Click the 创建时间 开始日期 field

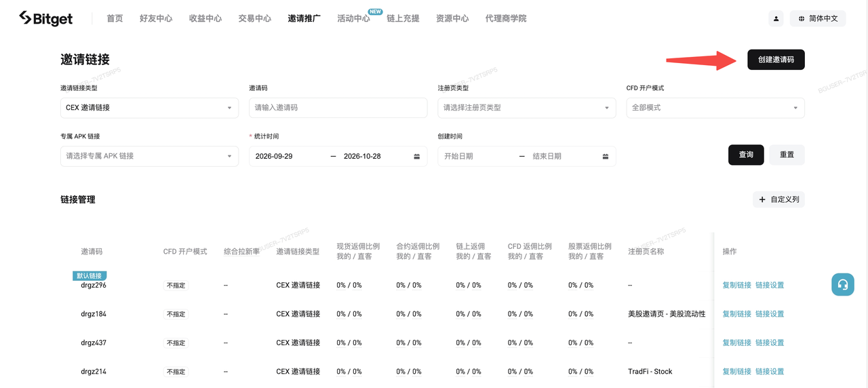pyautogui.click(x=459, y=156)
